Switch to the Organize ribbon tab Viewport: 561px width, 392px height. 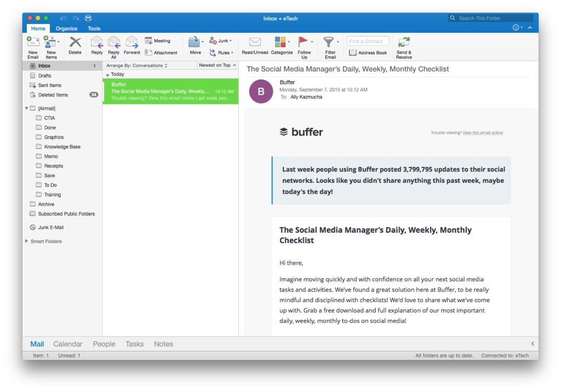click(x=66, y=28)
